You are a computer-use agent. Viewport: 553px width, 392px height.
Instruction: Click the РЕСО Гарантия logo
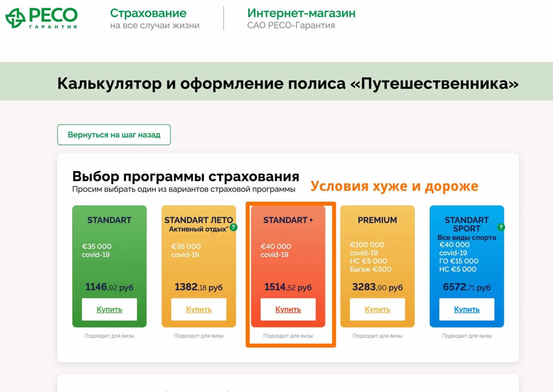[x=41, y=18]
